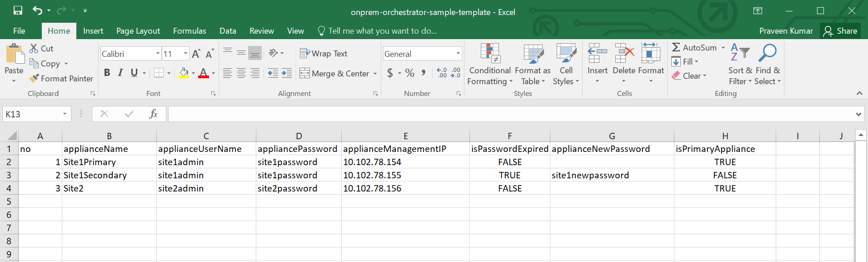This screenshot has height=262, width=868.
Task: Middle align cell content
Action: tap(241, 53)
